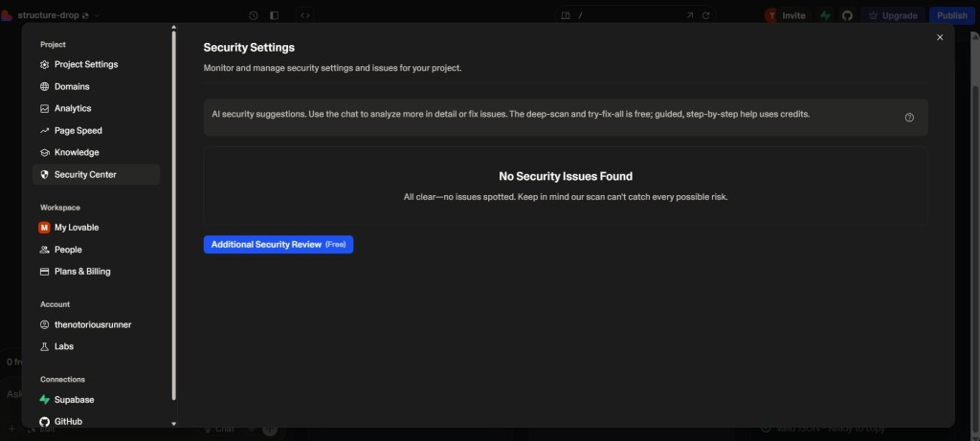
Task: Click the sidebar scroll up arrow
Action: pos(174,28)
